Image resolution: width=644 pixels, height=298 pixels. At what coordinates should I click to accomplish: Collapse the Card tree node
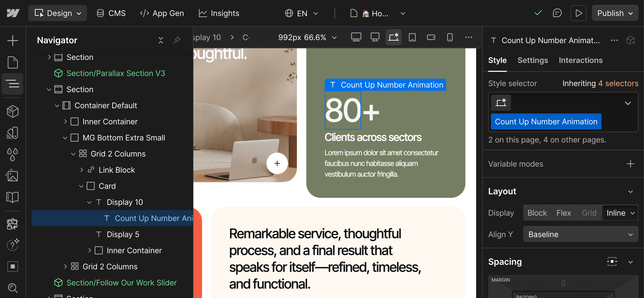point(81,186)
